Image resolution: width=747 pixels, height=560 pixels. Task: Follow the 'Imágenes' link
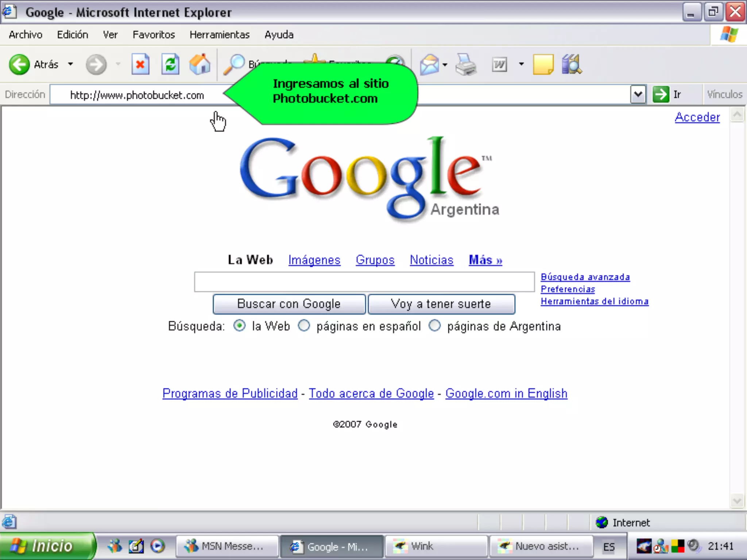[314, 260]
